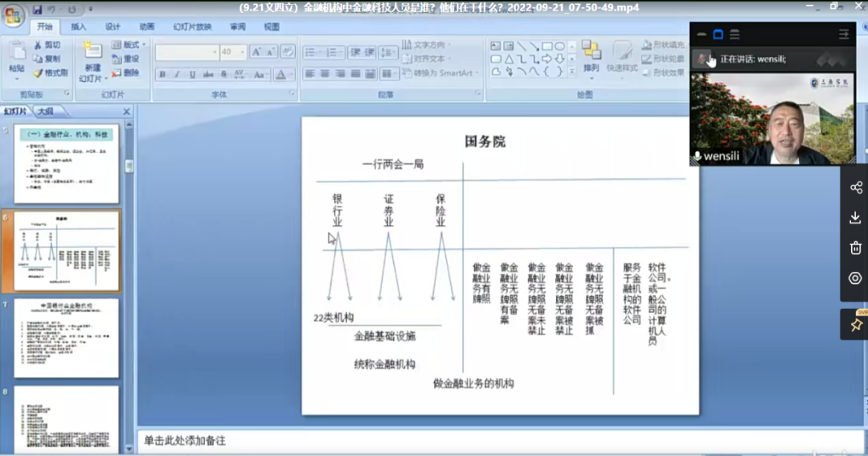Screen dimensions: 868x456
Task: Click the download icon on right sidebar
Action: pyautogui.click(x=855, y=218)
